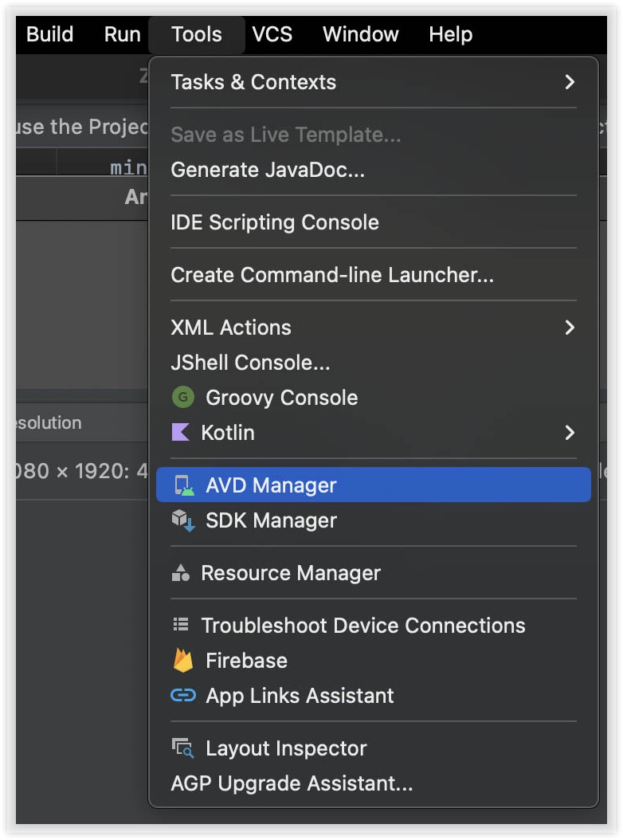
Task: Launch AGP Upgrade Assistant... entry
Action: click(292, 783)
